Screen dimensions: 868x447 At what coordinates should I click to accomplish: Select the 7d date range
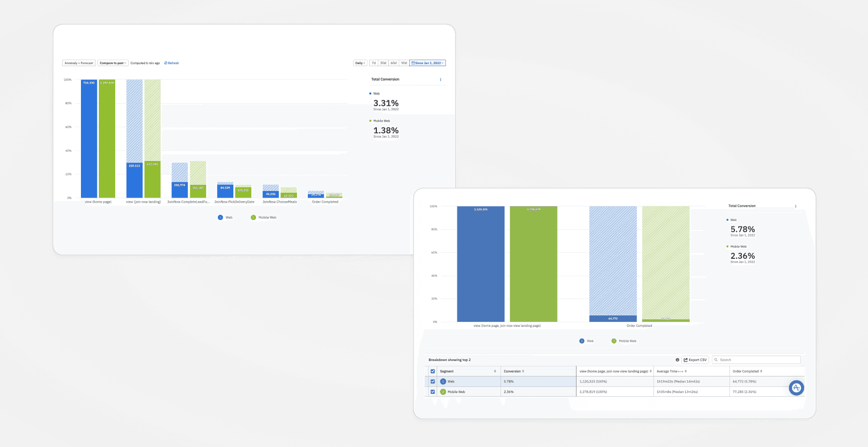coord(374,63)
